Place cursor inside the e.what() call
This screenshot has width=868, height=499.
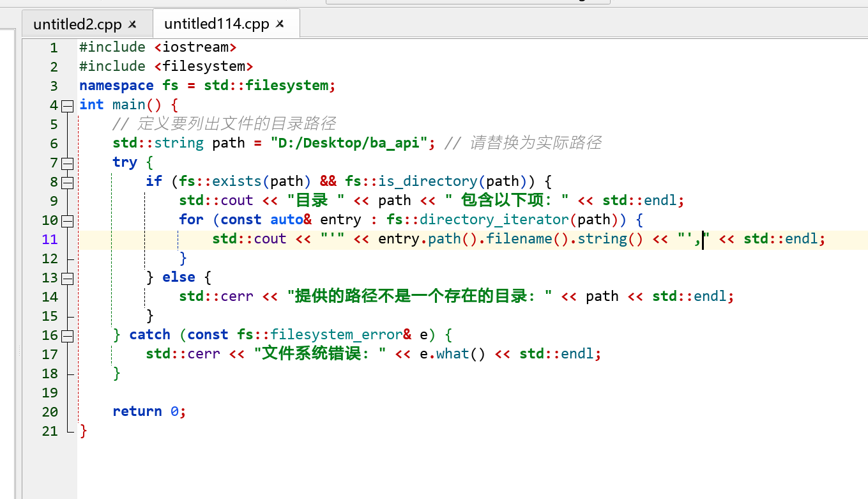pos(453,353)
